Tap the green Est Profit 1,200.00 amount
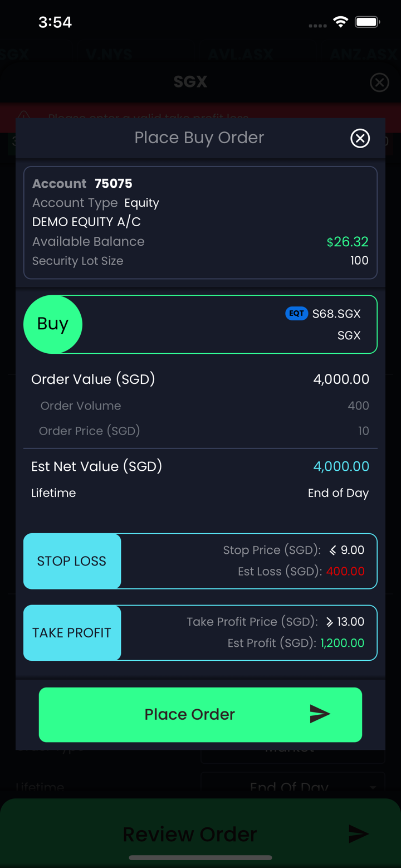This screenshot has width=401, height=868. (x=342, y=643)
